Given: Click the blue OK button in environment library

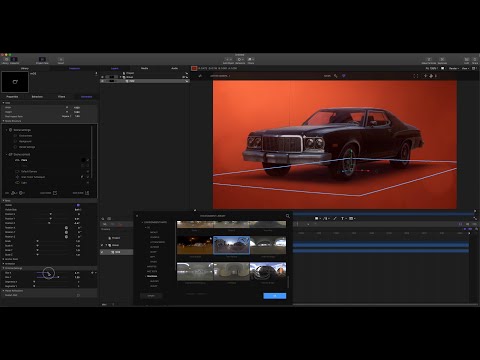Looking at the screenshot, I should 275,296.
